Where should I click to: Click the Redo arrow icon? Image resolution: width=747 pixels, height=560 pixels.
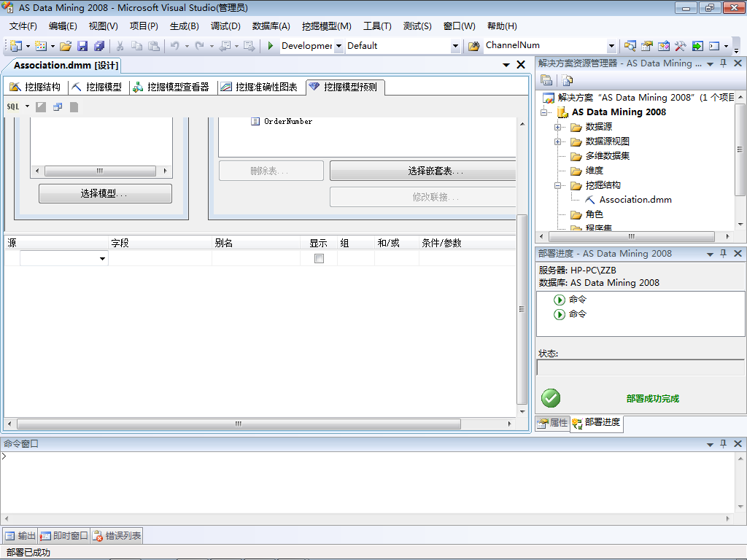pyautogui.click(x=200, y=46)
